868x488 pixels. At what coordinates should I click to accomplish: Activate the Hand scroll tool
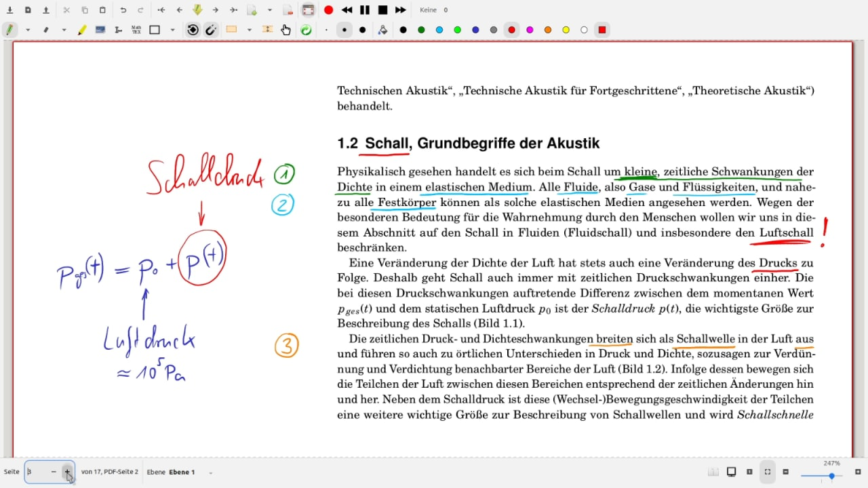tap(286, 30)
